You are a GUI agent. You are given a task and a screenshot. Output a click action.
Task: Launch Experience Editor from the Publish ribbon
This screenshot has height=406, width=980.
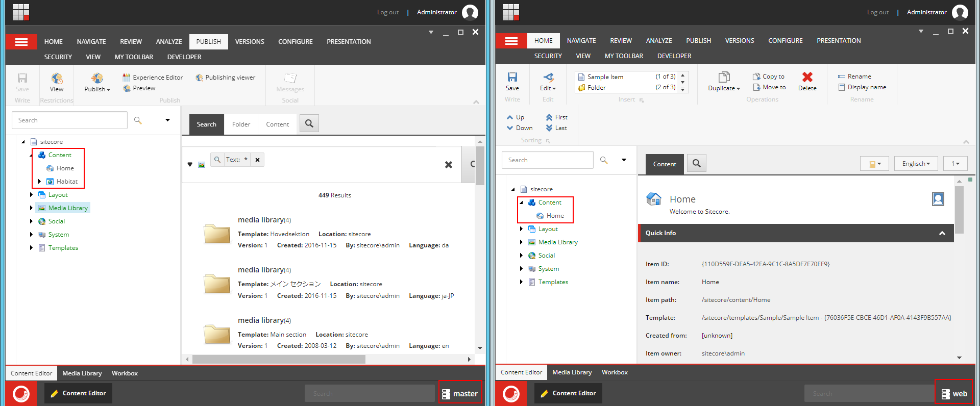pyautogui.click(x=153, y=78)
